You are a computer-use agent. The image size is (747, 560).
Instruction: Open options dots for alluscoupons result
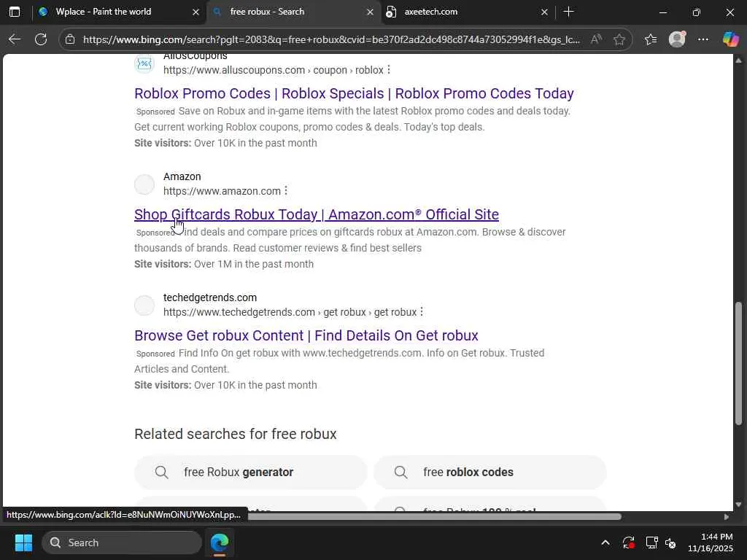point(389,70)
